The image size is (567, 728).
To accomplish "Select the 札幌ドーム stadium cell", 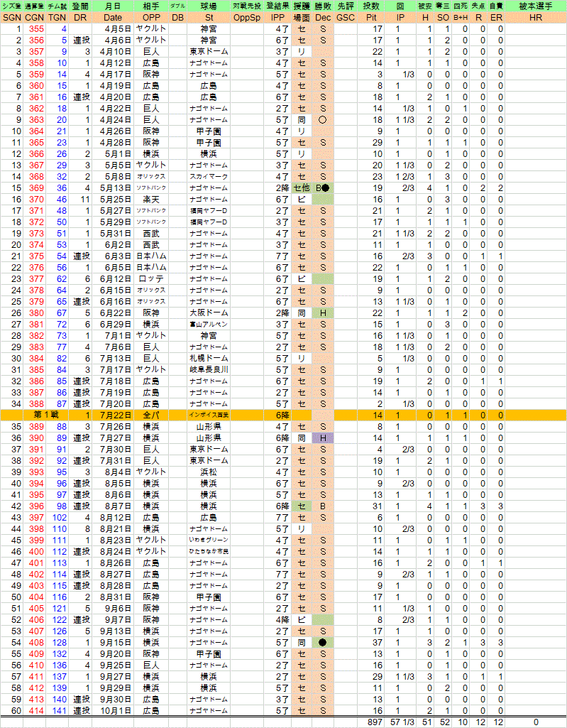I will (x=209, y=359).
